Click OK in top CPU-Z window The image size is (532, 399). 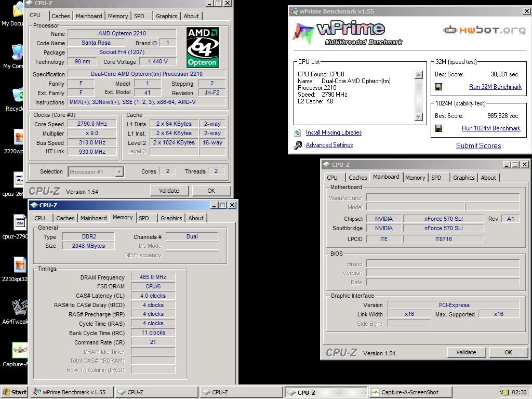coord(211,191)
